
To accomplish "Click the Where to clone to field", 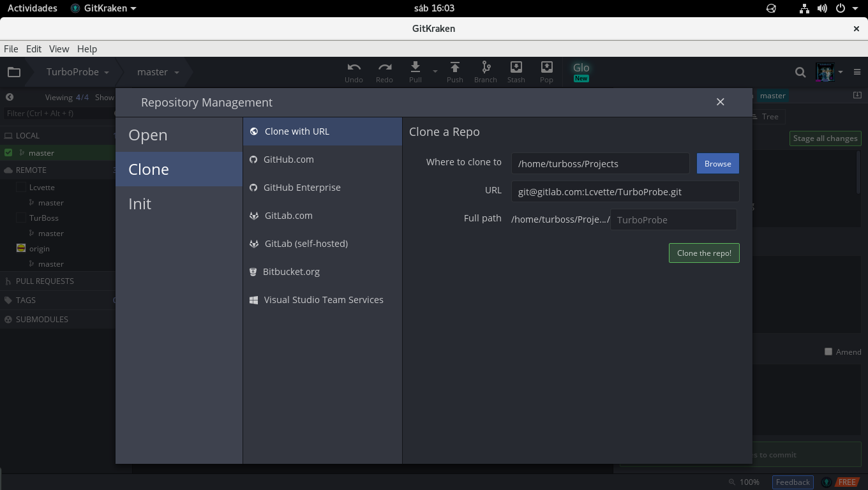I will coord(600,163).
